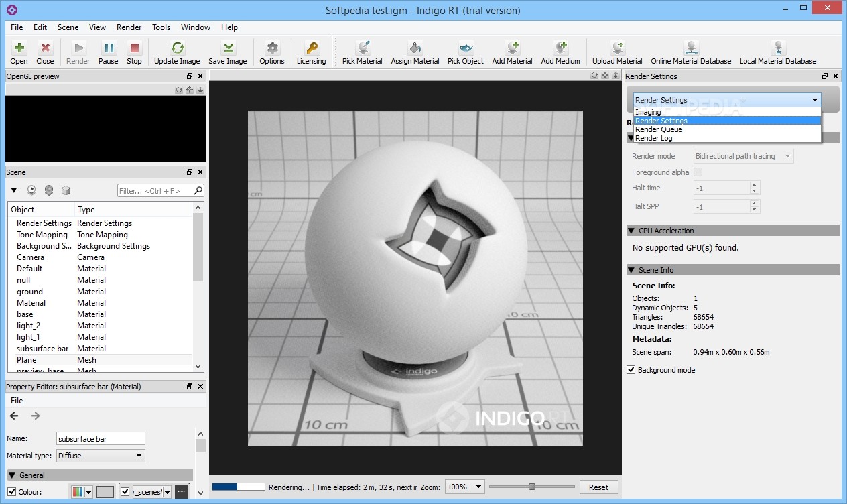The width and height of the screenshot is (847, 504).
Task: Click the Close scene toolbar icon
Action: (x=45, y=48)
